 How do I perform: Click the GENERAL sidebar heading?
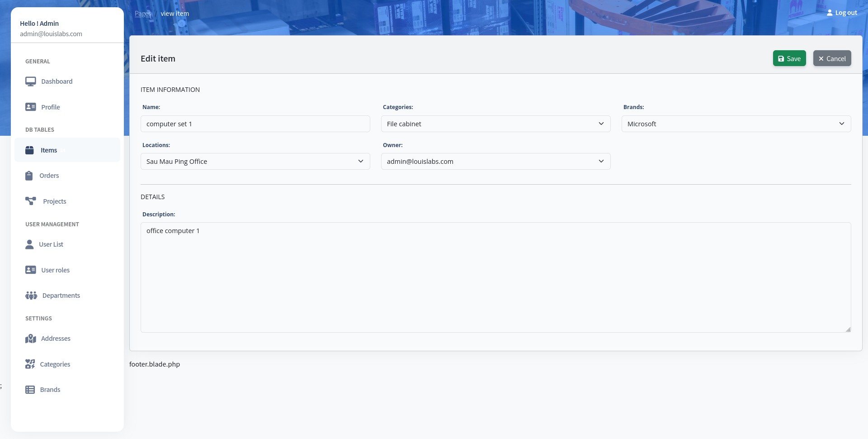point(38,62)
